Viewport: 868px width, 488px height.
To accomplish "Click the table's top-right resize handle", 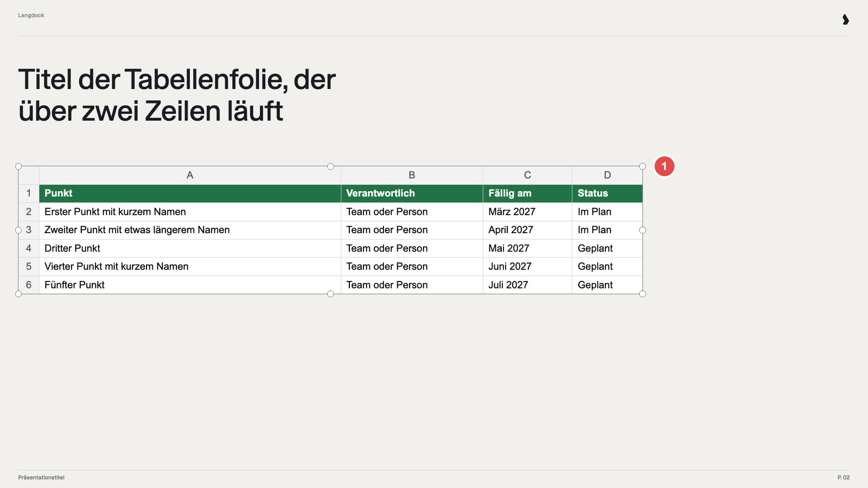I will coord(642,166).
